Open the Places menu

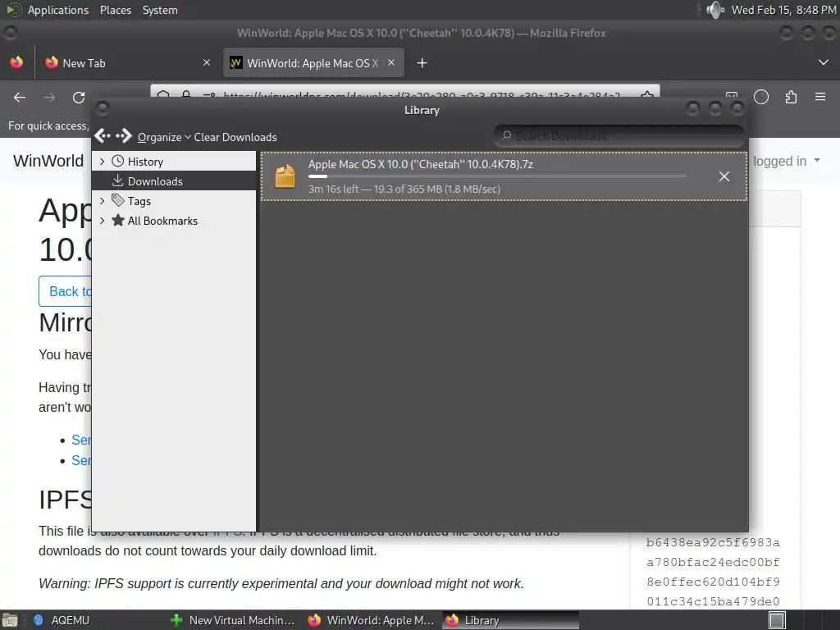click(115, 10)
